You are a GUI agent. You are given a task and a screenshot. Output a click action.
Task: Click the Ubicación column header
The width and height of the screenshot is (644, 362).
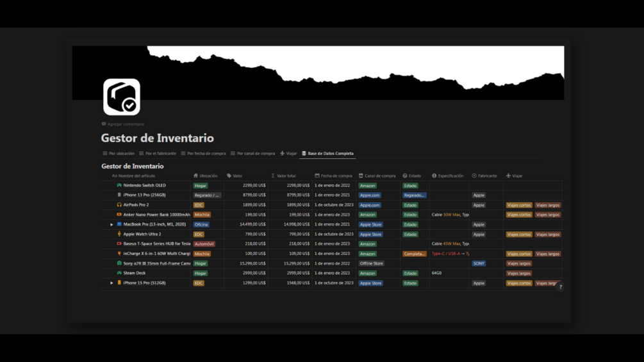[205, 176]
